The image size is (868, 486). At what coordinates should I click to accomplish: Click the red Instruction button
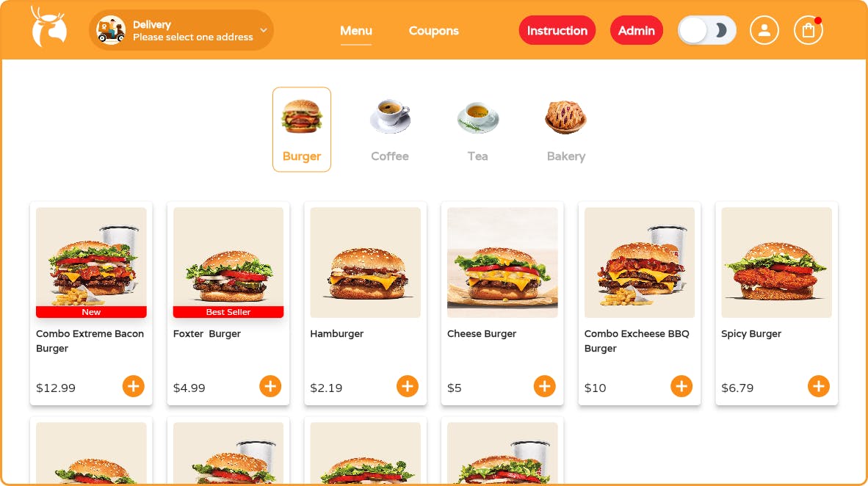(557, 30)
